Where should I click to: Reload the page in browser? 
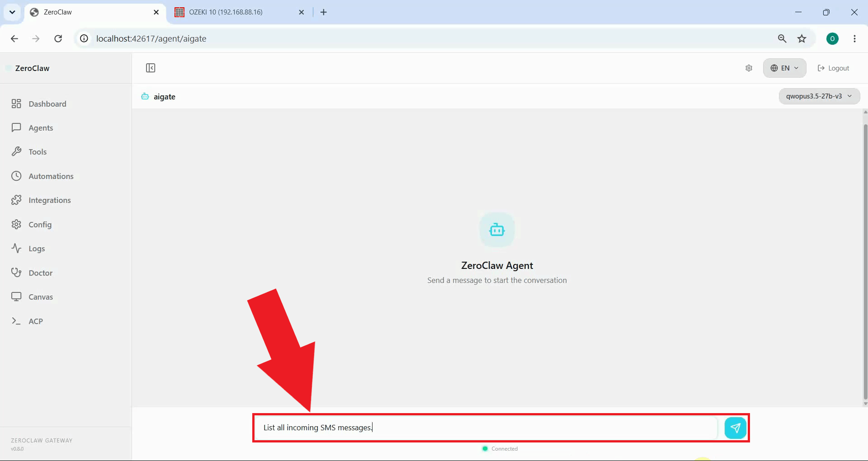[x=58, y=38]
